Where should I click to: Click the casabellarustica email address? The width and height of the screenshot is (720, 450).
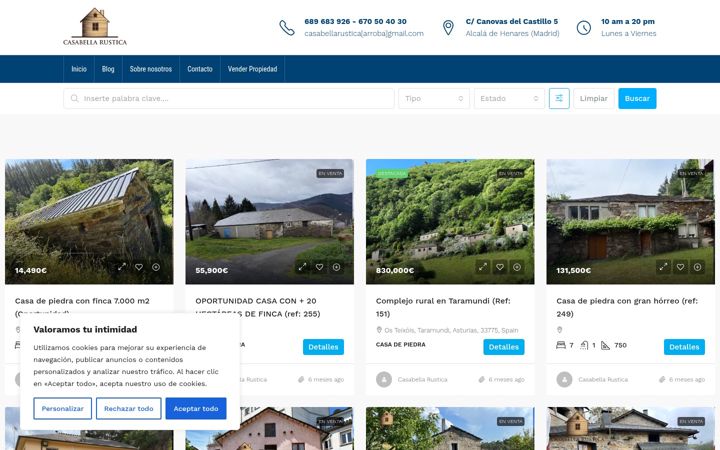[x=364, y=34]
